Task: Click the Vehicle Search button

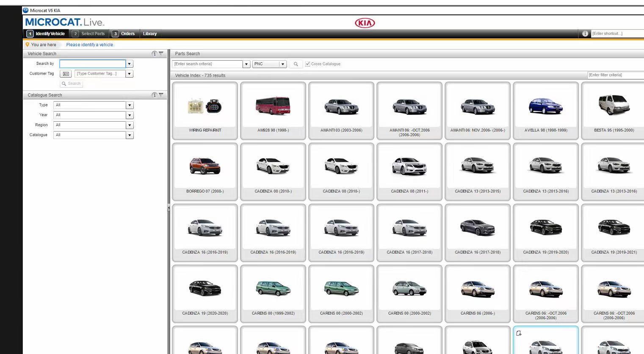Action: tap(71, 84)
